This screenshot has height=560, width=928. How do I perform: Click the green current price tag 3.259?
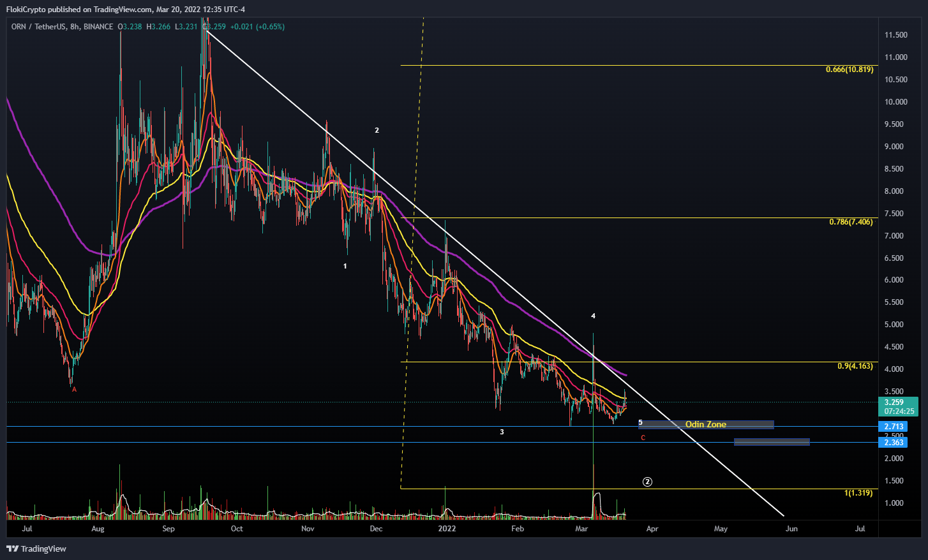point(894,402)
